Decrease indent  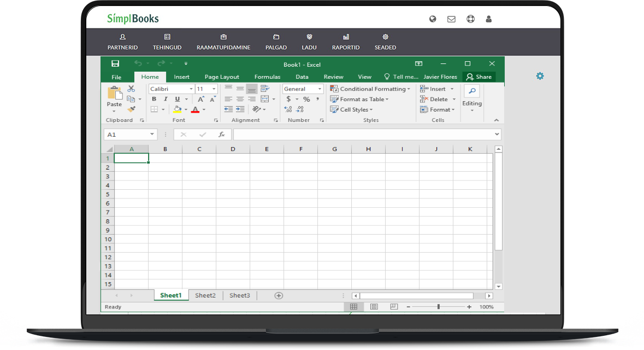[228, 109]
